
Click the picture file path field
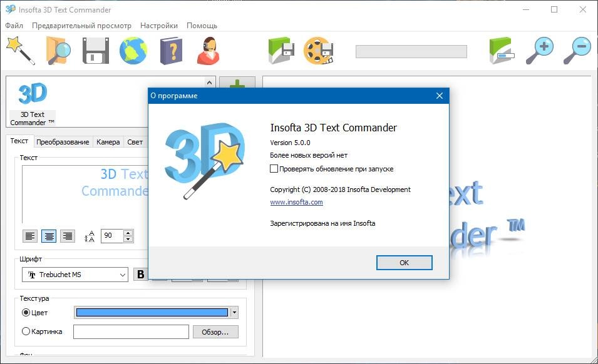point(131,331)
